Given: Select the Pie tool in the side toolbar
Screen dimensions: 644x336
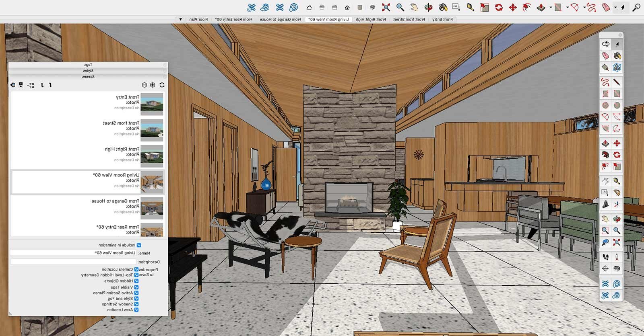Looking at the screenshot, I should click(x=605, y=129).
